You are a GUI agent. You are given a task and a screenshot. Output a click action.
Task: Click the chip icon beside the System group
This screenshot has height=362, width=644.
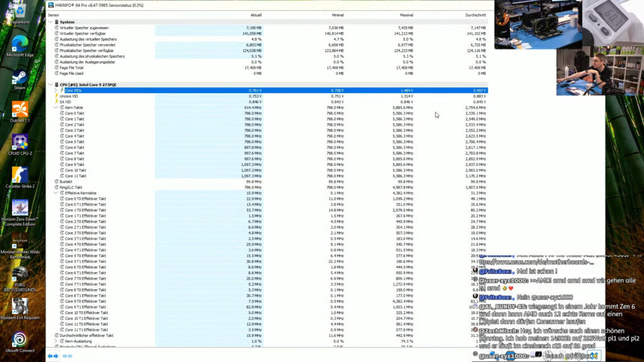[x=57, y=22]
